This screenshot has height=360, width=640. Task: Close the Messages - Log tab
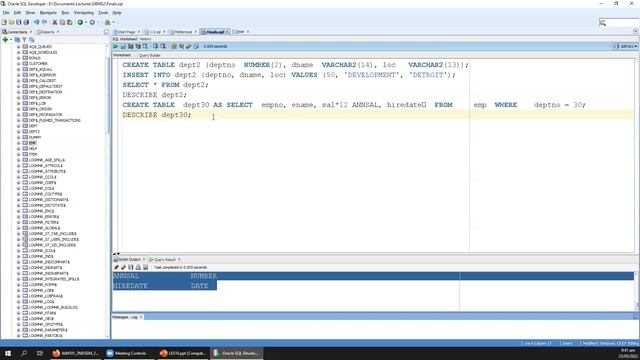[141, 317]
